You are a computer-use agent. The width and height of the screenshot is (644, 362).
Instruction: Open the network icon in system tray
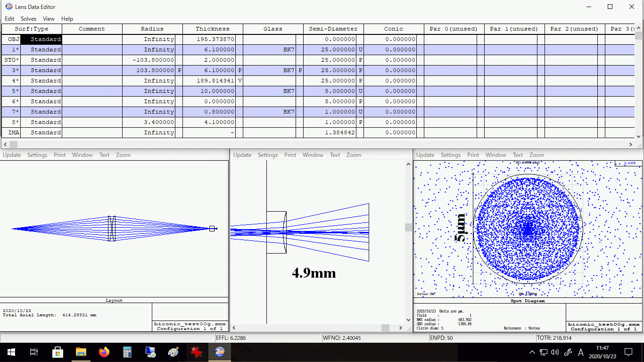[x=544, y=352]
